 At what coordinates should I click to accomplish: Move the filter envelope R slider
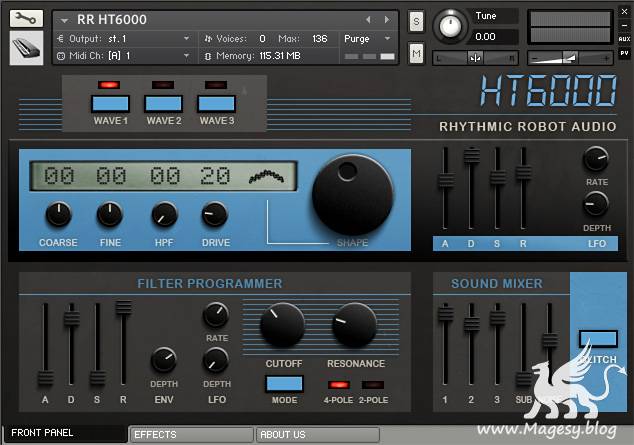pyautogui.click(x=123, y=306)
